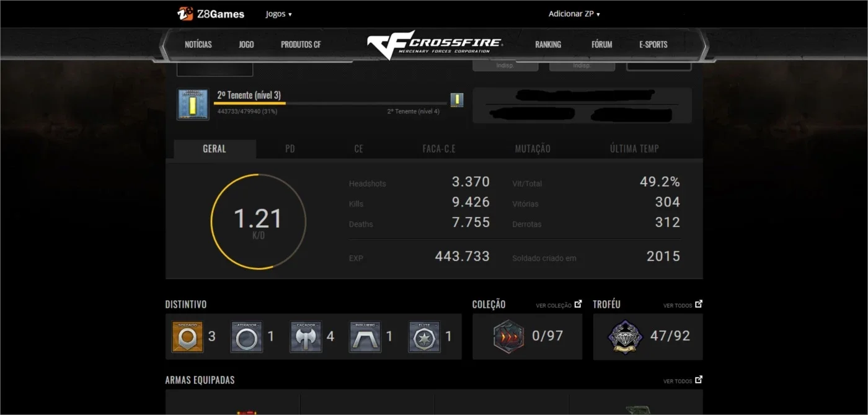
Task: Click the EXP value 443.733
Action: 463,256
